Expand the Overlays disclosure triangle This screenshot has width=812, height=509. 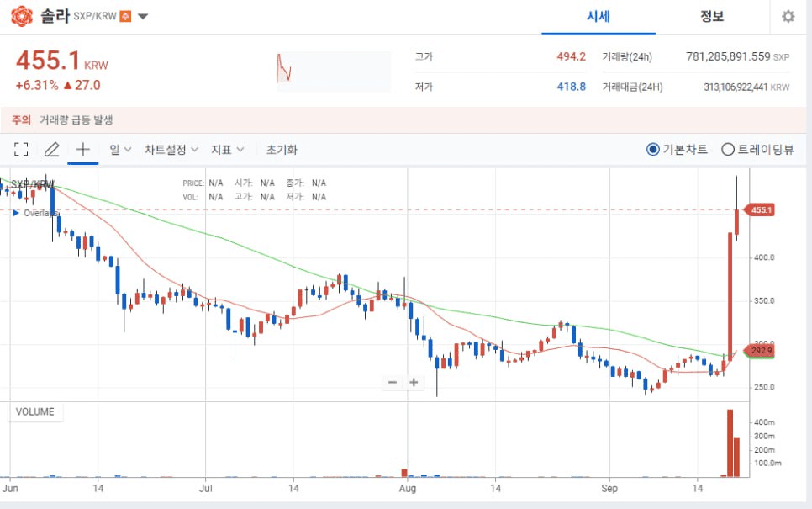click(x=15, y=213)
